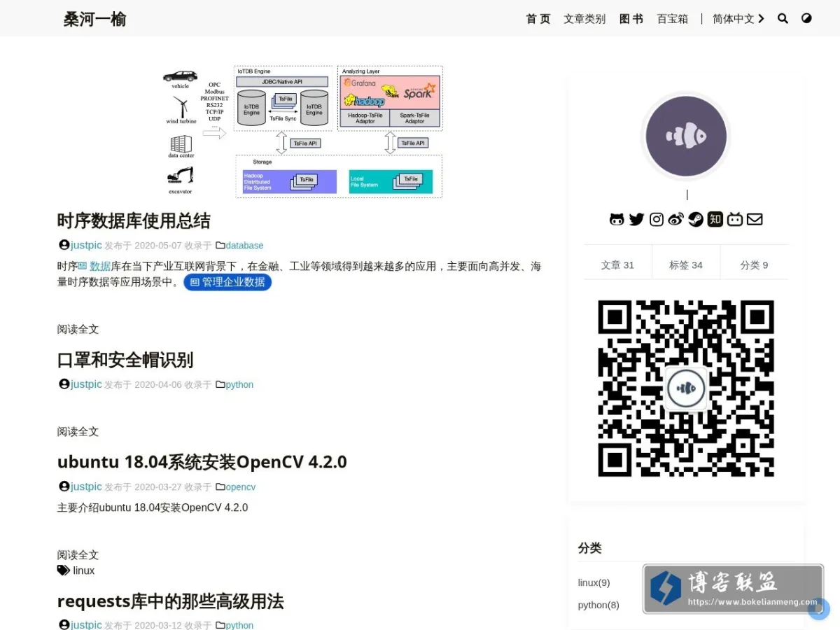Open article 时序数据库使用总结

tap(134, 221)
